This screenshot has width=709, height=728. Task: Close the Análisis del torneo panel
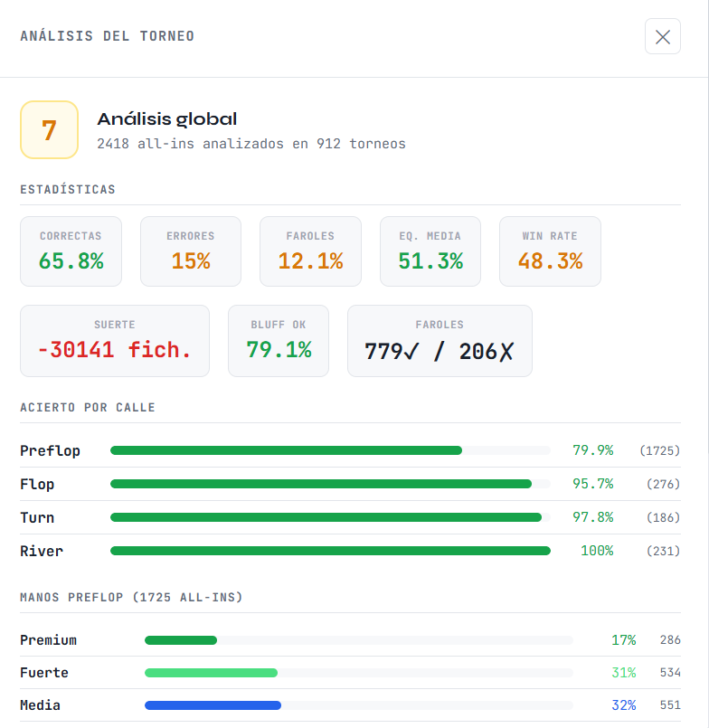tap(663, 37)
